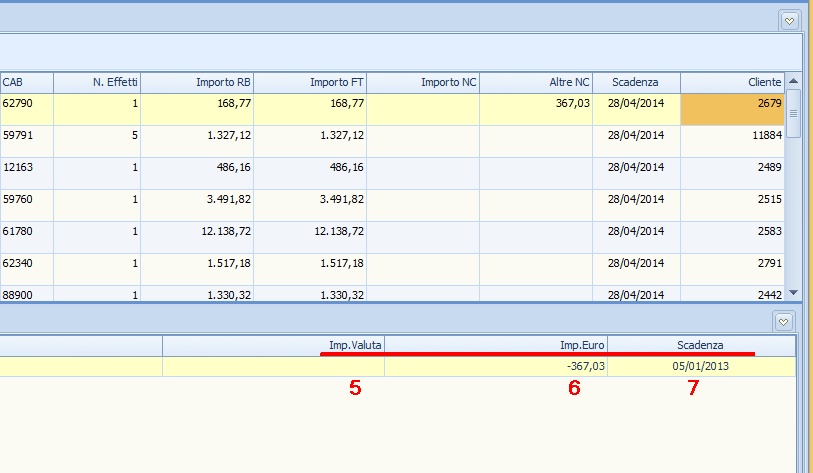Sort by the CAB column header
Image resolution: width=813 pixels, height=473 pixels.
(26, 82)
